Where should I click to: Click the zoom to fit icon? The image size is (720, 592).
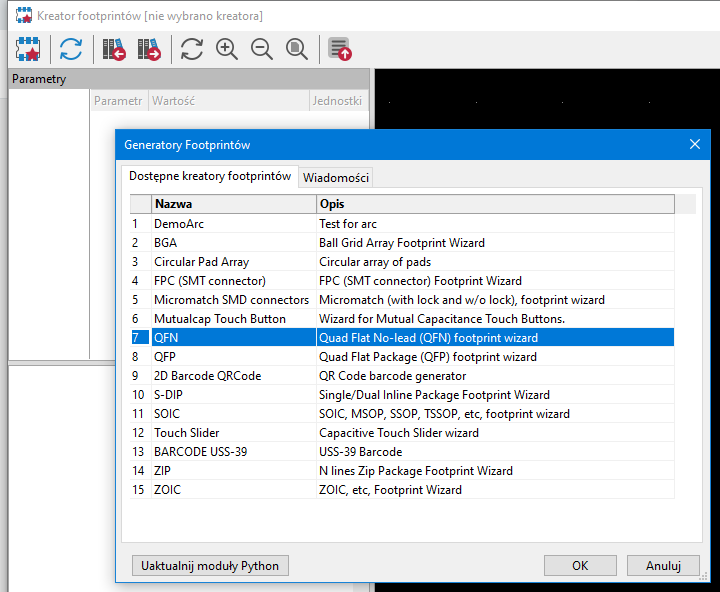tap(297, 49)
